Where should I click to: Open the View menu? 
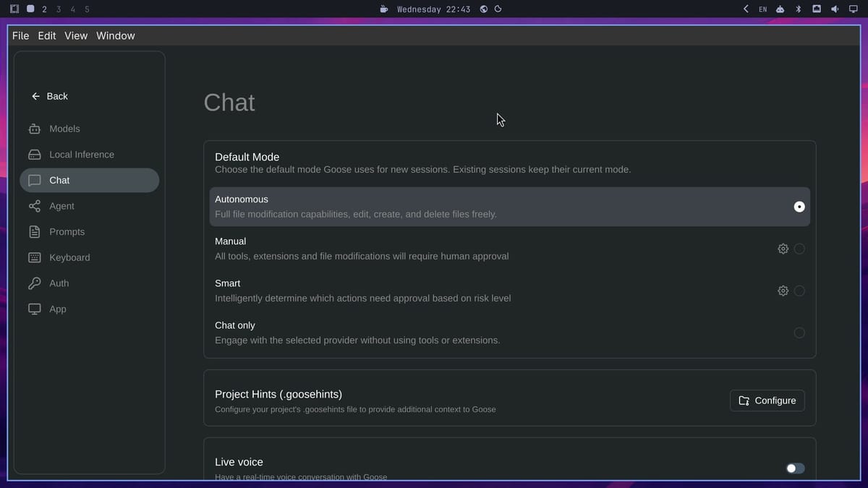click(x=76, y=35)
